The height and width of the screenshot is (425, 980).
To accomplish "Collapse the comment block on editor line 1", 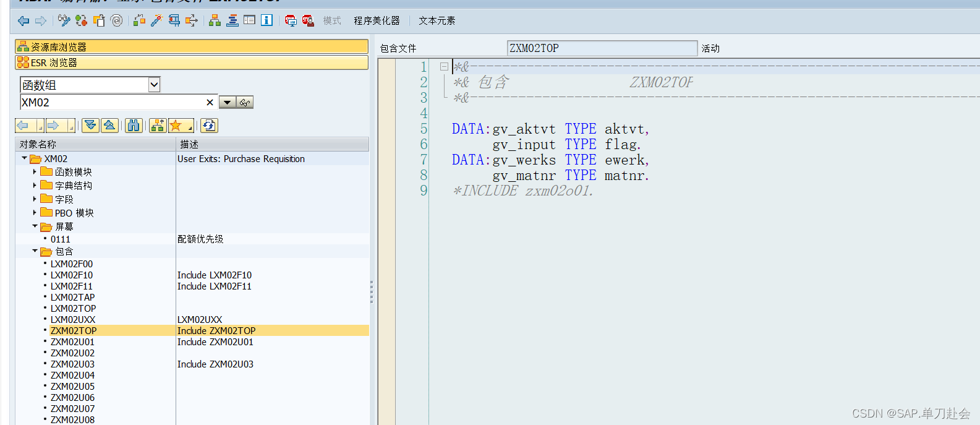I will (444, 66).
